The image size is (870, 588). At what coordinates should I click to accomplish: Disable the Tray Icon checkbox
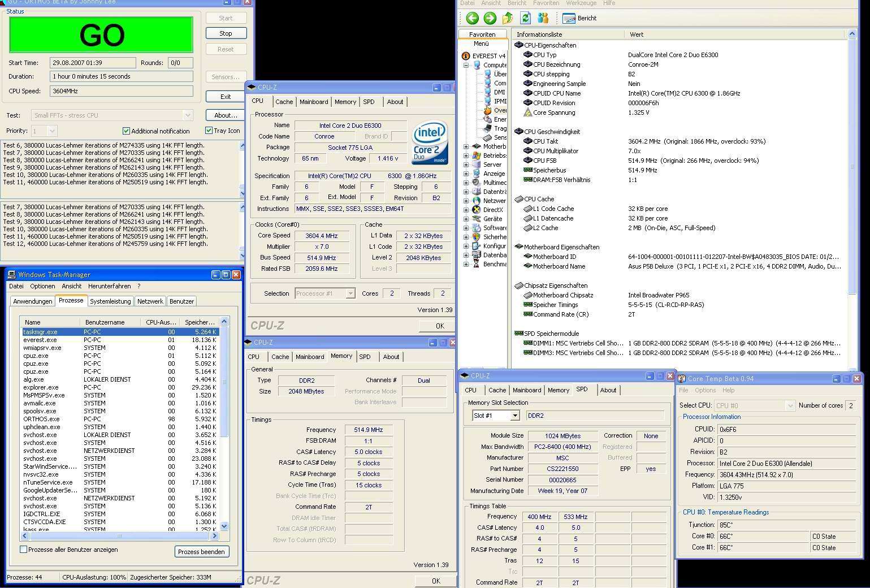tap(209, 131)
